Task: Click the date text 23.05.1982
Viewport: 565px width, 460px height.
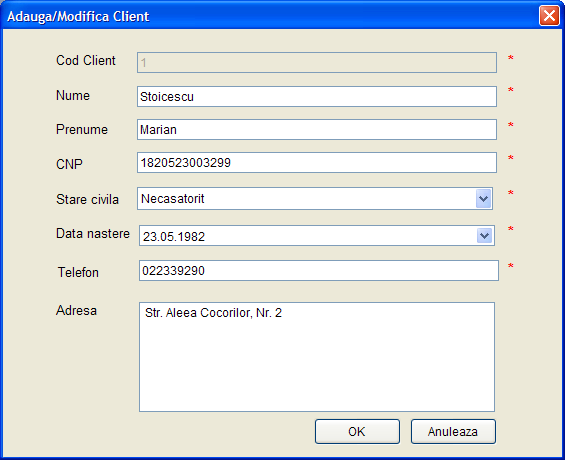Action: point(174,237)
